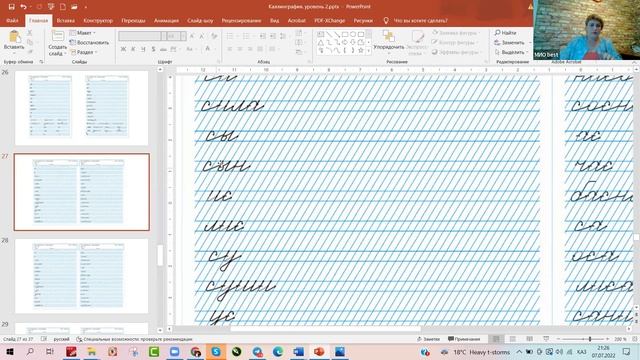This screenshot has width=640, height=360.
Task: Click the decrease font size icon
Action: pos(202,36)
